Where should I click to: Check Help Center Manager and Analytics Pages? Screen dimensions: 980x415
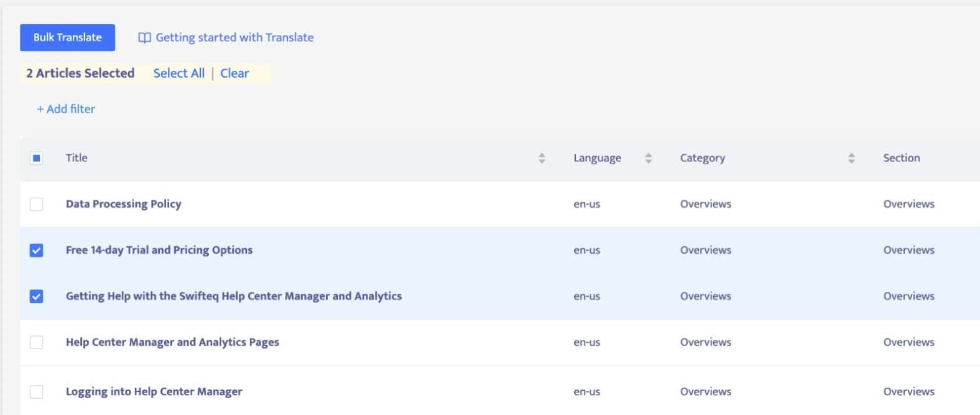[x=37, y=342]
